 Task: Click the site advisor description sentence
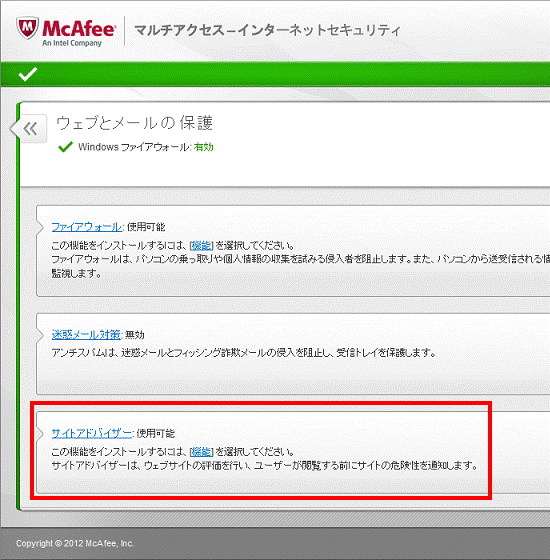click(265, 466)
